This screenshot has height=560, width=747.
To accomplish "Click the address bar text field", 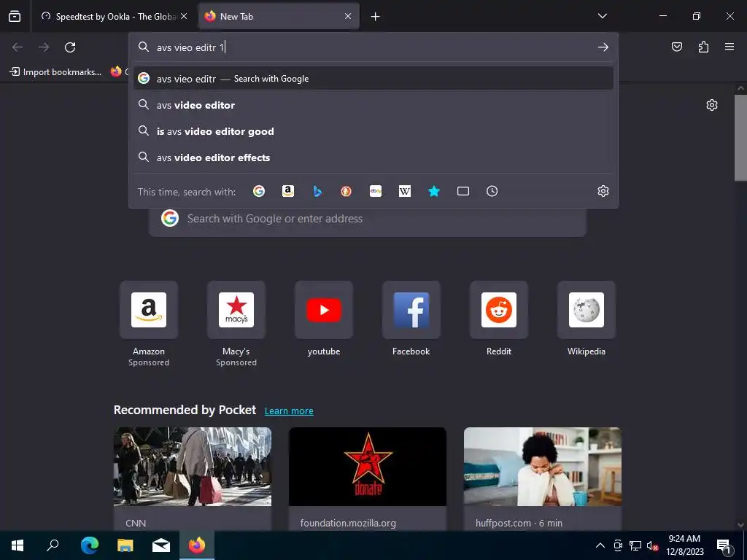I will click(373, 47).
